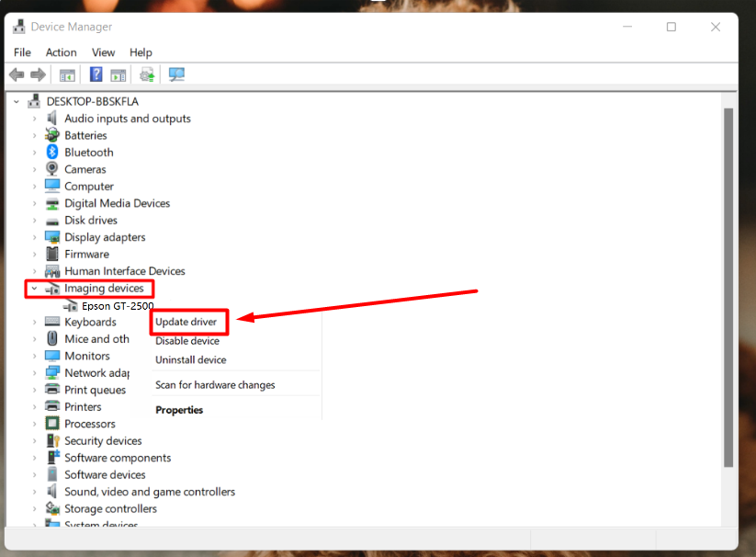Image resolution: width=756 pixels, height=557 pixels.
Task: Select the Human Interface Devices label
Action: tap(125, 271)
